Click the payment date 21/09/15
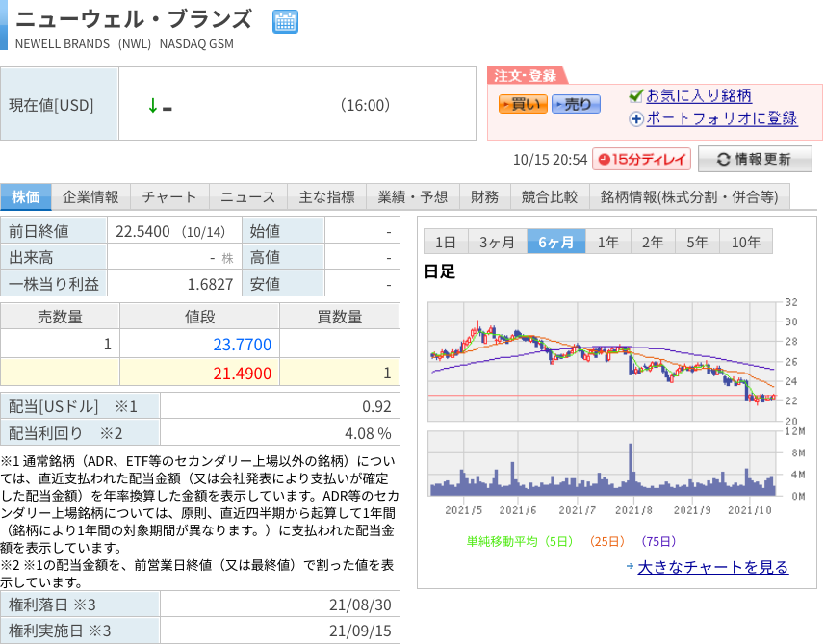Screen dimensions: 825x644 [x=360, y=631]
